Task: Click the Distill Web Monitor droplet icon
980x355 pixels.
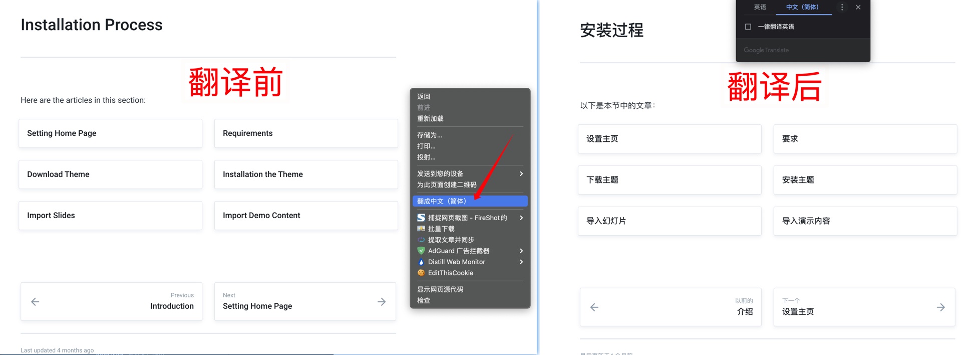Action: (421, 262)
